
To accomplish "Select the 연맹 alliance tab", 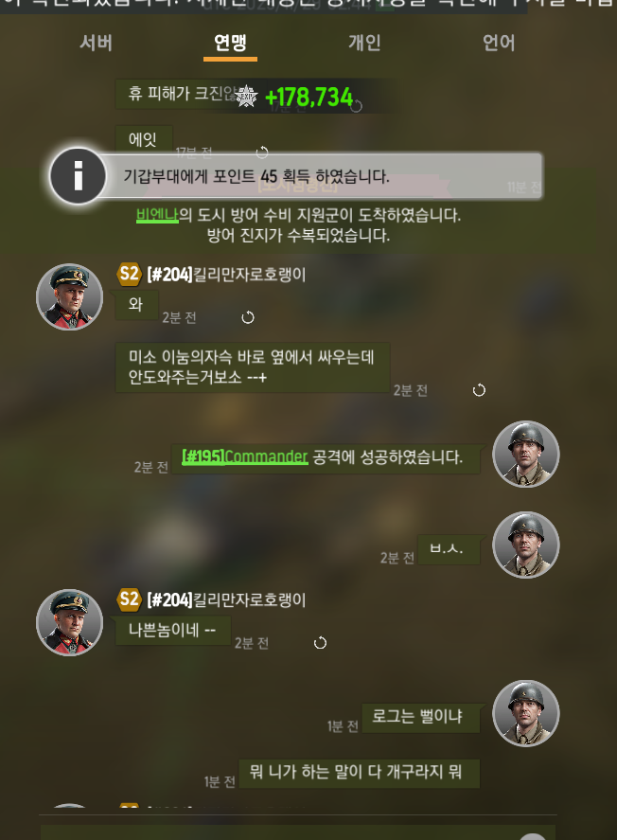I will [230, 43].
